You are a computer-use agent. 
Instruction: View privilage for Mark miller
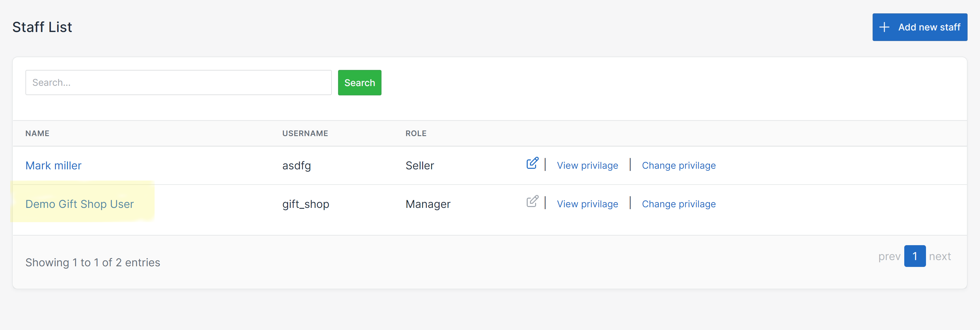coord(587,165)
